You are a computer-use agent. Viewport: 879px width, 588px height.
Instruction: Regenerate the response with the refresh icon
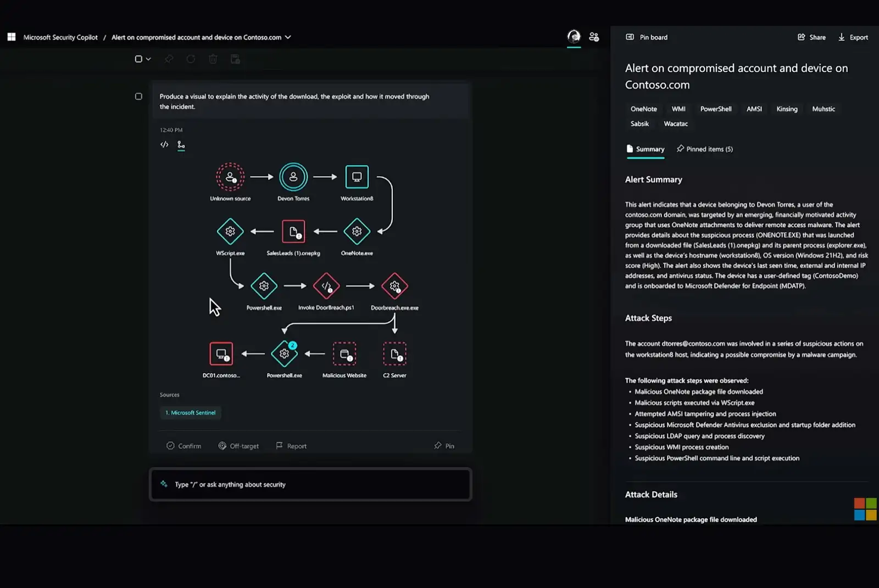click(191, 59)
